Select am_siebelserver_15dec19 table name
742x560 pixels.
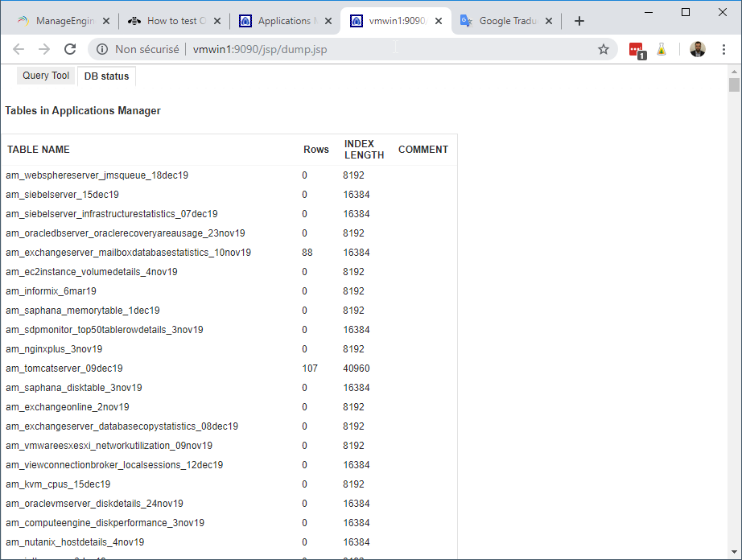click(62, 195)
